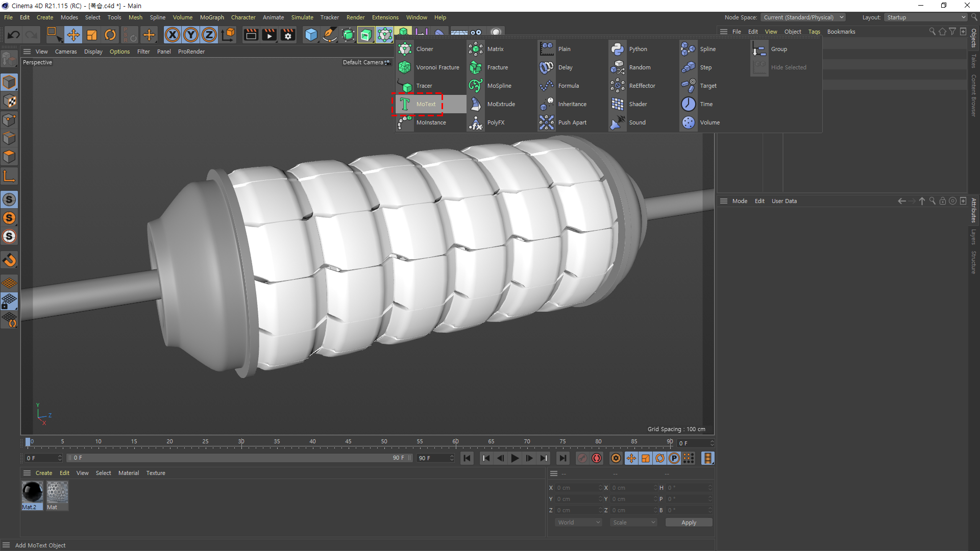Add a Cloner from MoGraph menu
This screenshot has height=551, width=980.
(x=424, y=49)
